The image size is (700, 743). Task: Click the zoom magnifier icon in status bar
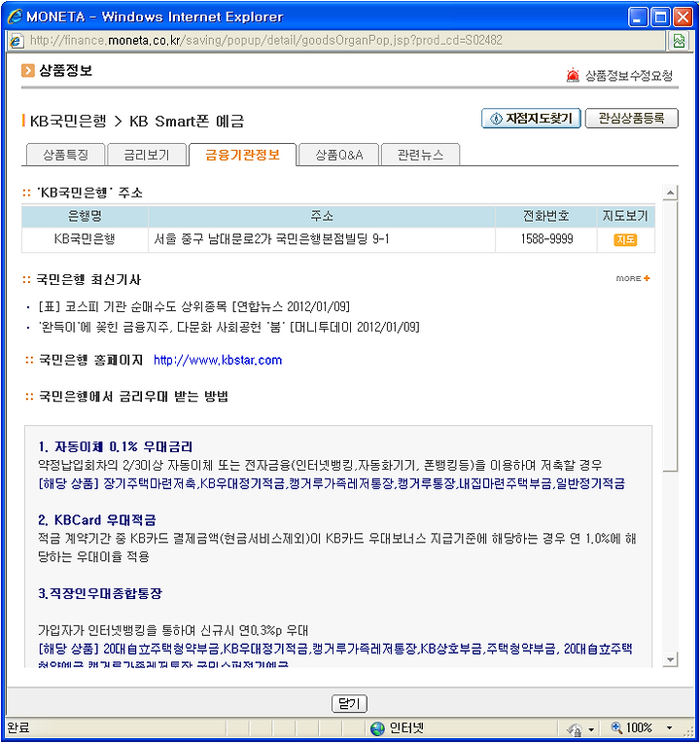616,727
